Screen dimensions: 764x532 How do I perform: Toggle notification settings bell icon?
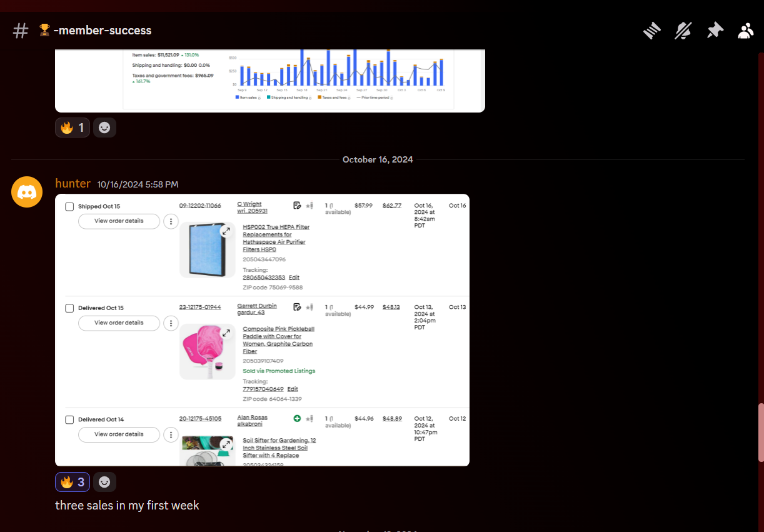pos(683,31)
